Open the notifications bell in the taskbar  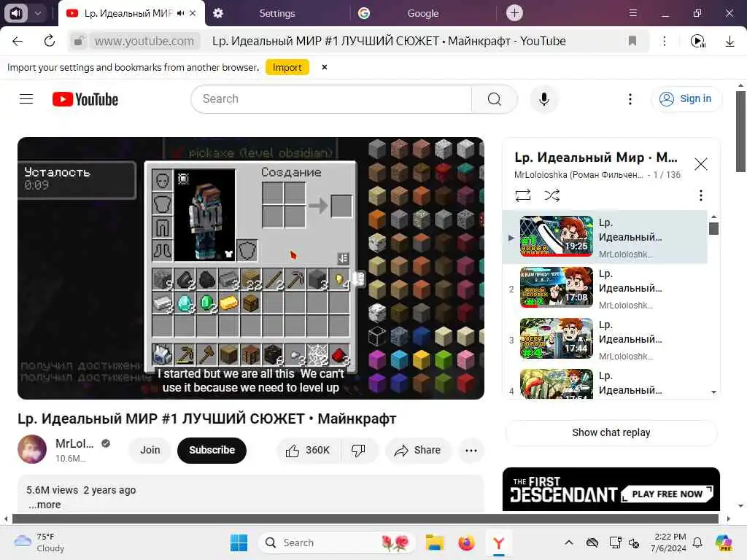point(697,542)
